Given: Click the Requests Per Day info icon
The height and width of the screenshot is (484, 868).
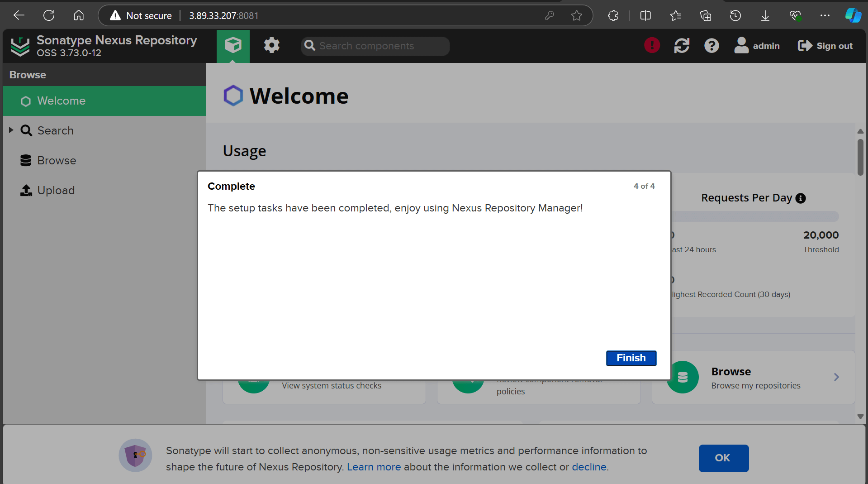Looking at the screenshot, I should [801, 198].
